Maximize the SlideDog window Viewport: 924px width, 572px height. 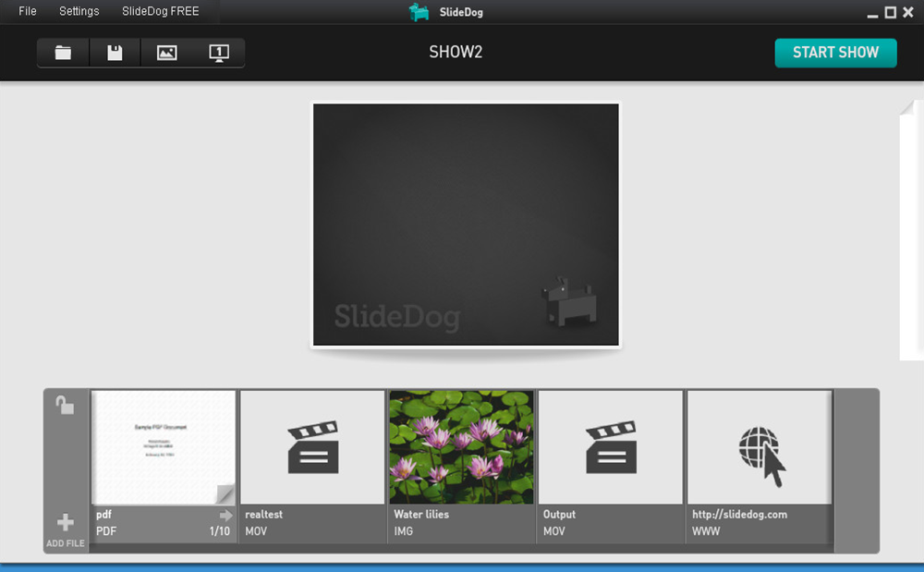click(x=891, y=12)
